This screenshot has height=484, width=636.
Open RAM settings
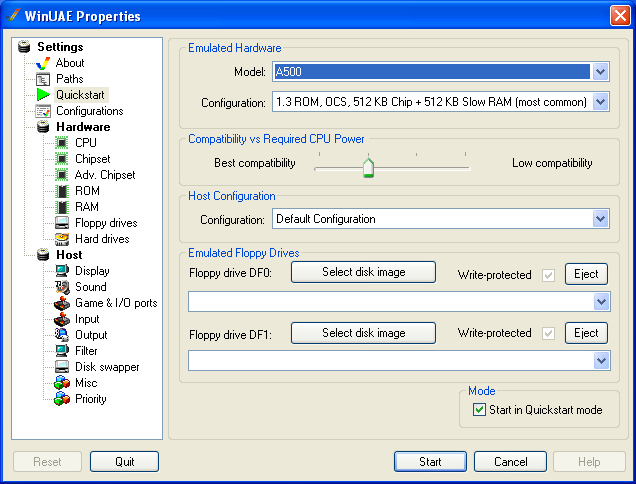(87, 207)
